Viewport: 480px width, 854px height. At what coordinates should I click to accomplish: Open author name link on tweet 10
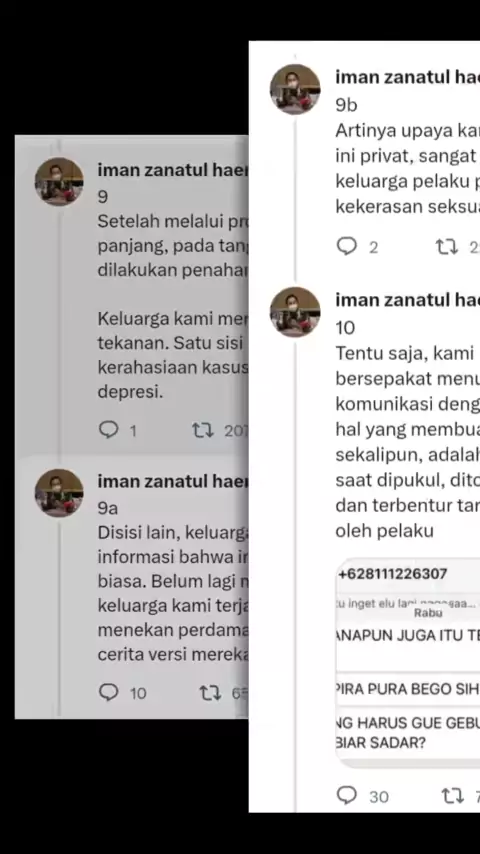click(408, 300)
